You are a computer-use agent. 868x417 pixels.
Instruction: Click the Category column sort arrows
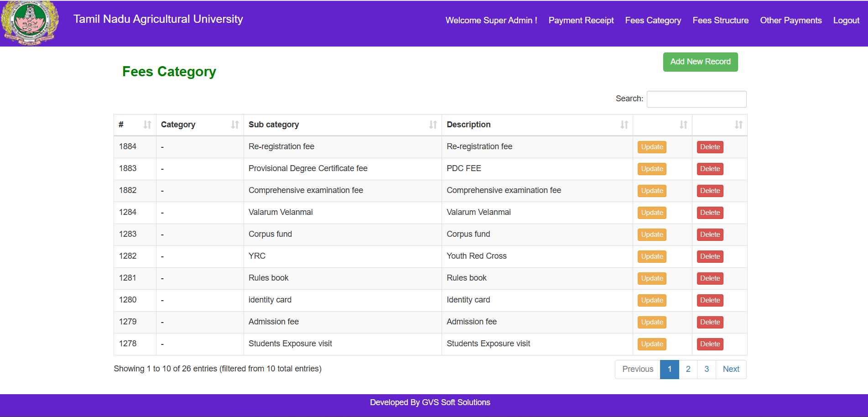click(234, 125)
